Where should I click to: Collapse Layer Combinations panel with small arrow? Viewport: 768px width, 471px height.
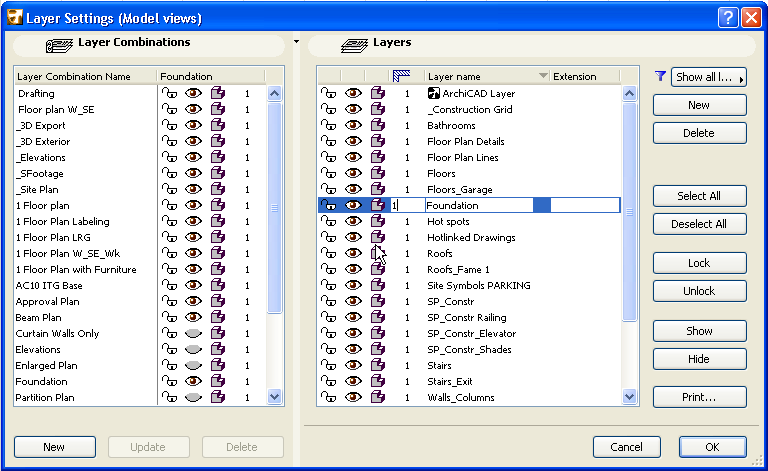pos(296,42)
